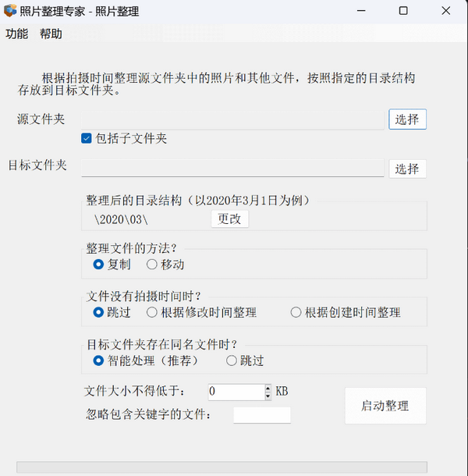This screenshot has height=476, width=468.
Task: Select 跳过 for duplicate-name files
Action: click(x=232, y=361)
